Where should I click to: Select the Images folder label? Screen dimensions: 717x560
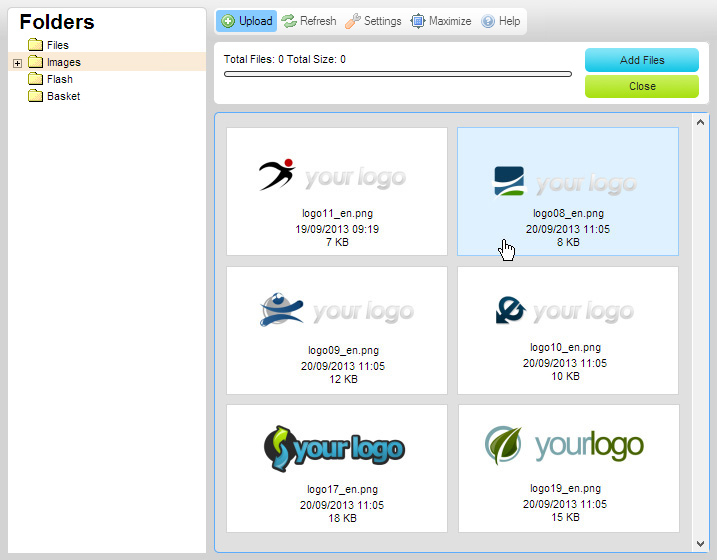coord(64,62)
